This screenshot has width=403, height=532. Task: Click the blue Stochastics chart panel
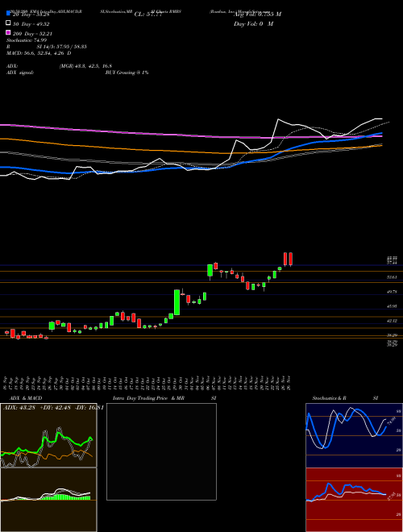[354, 435]
